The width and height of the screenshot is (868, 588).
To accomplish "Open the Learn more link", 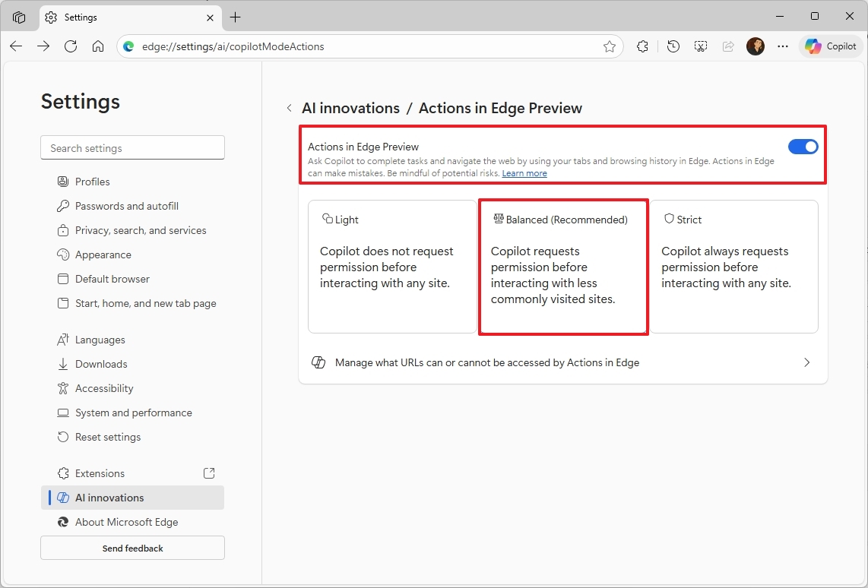I will (x=524, y=172).
